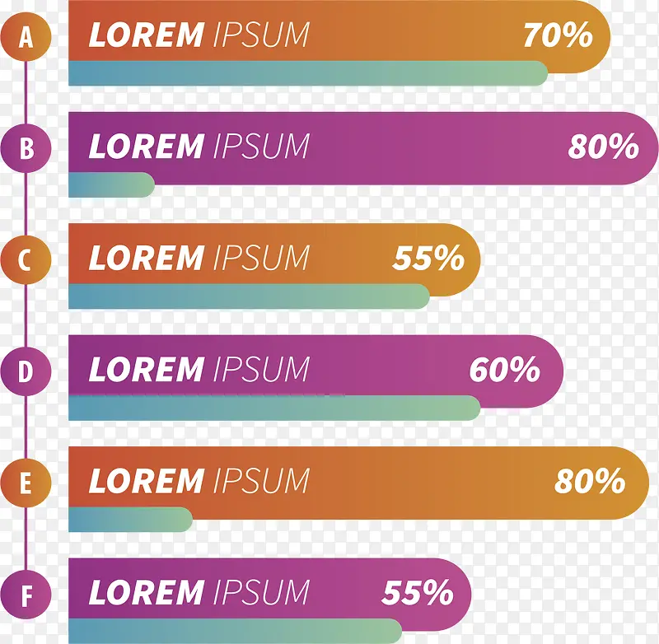Click the Lorem Ipsum text in bar A
659x644 pixels.
(199, 35)
